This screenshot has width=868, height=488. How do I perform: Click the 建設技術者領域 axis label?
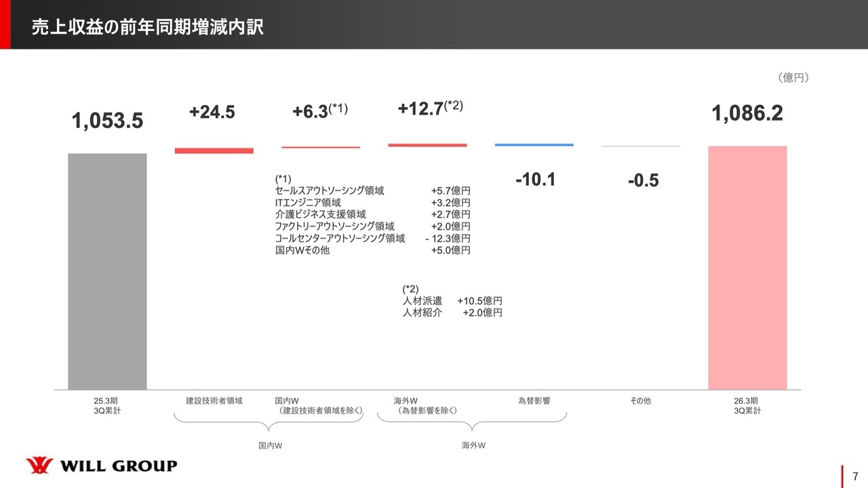(x=214, y=401)
